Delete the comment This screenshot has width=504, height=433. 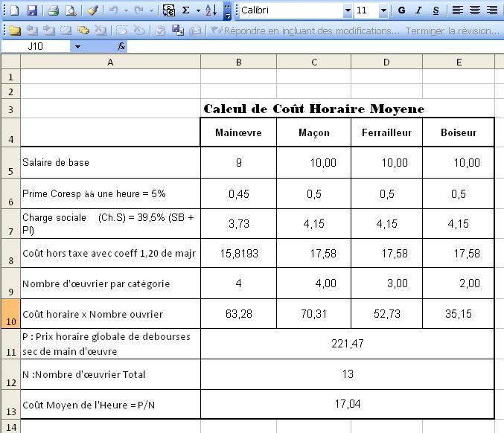[101, 31]
